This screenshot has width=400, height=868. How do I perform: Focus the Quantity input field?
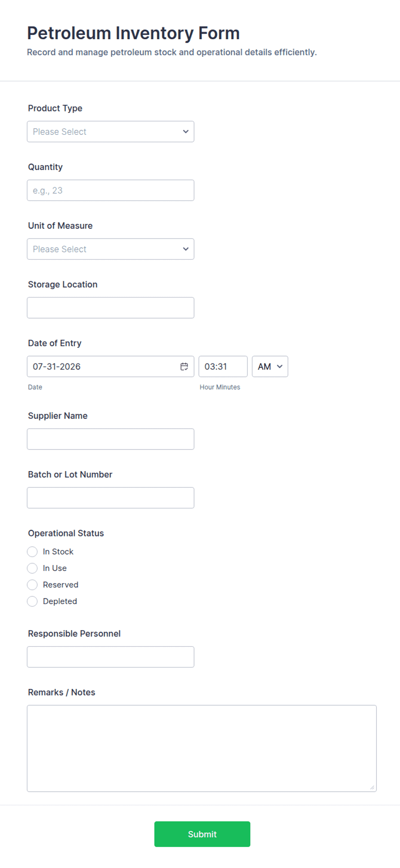click(x=111, y=190)
